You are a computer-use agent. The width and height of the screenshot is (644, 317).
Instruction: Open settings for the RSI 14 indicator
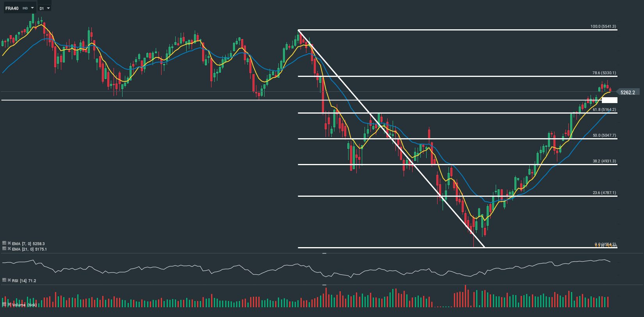click(4, 280)
